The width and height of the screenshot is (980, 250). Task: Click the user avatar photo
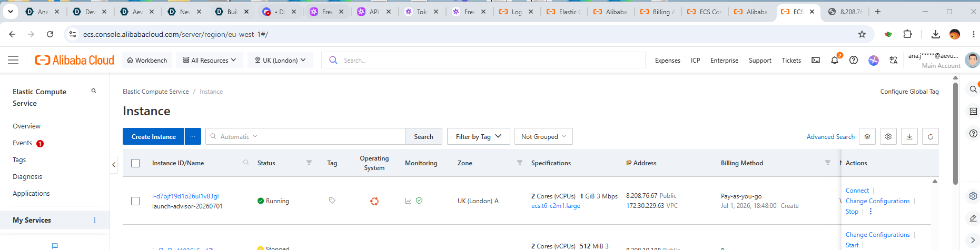click(972, 60)
